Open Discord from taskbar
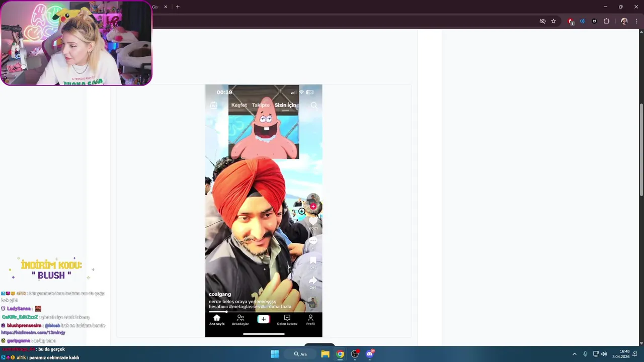The image size is (644, 362). click(x=370, y=354)
